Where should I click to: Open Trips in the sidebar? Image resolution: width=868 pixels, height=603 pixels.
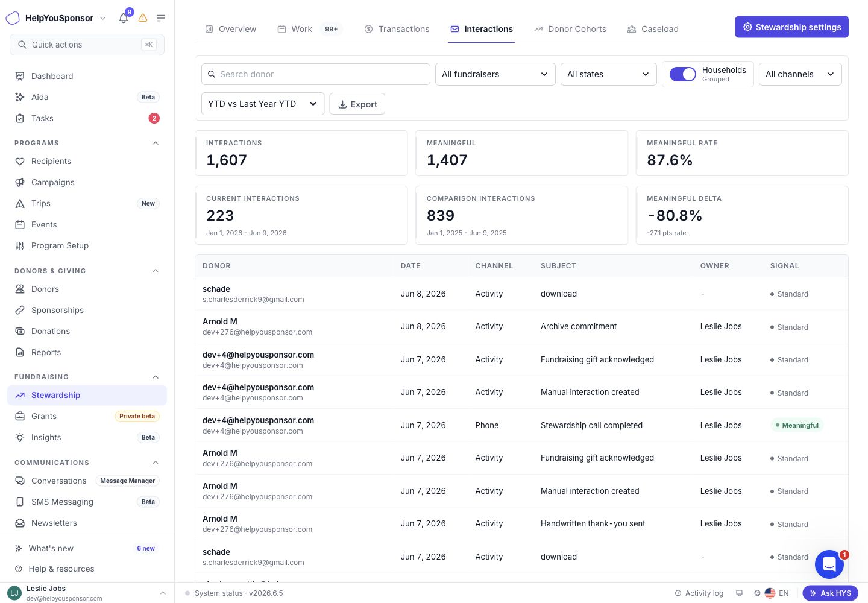click(x=87, y=203)
